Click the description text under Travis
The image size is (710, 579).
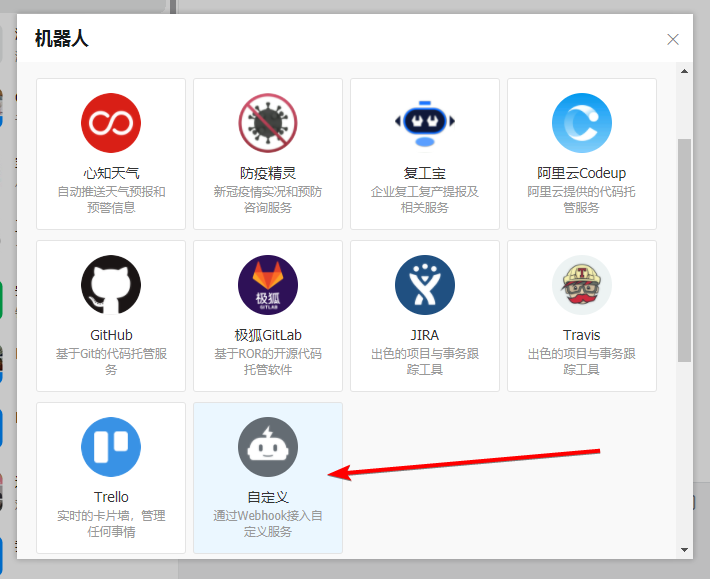tap(582, 362)
